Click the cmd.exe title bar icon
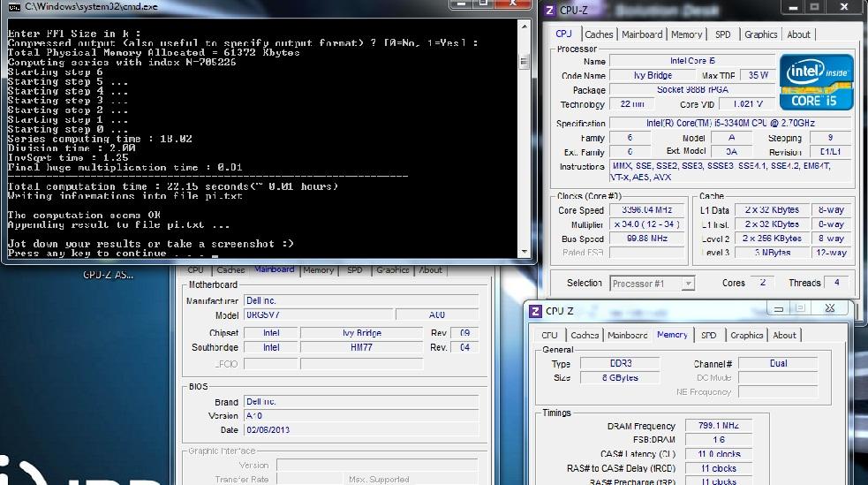The image size is (868, 485). point(14,7)
